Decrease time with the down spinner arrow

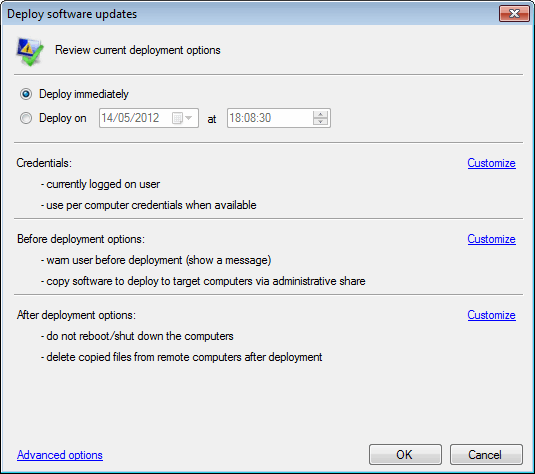point(320,122)
